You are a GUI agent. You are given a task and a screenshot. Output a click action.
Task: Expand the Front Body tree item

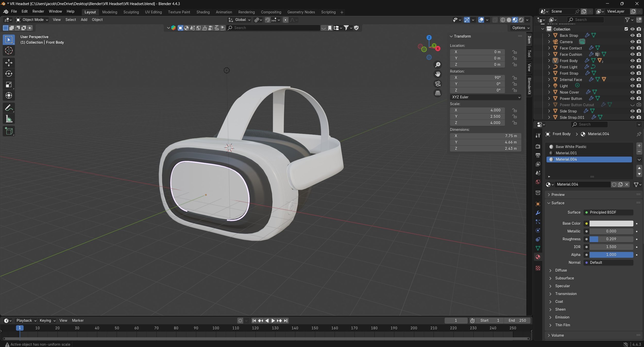click(549, 61)
